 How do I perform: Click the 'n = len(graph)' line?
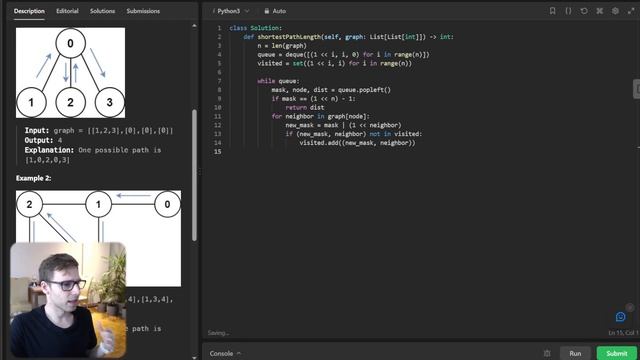pyautogui.click(x=282, y=46)
